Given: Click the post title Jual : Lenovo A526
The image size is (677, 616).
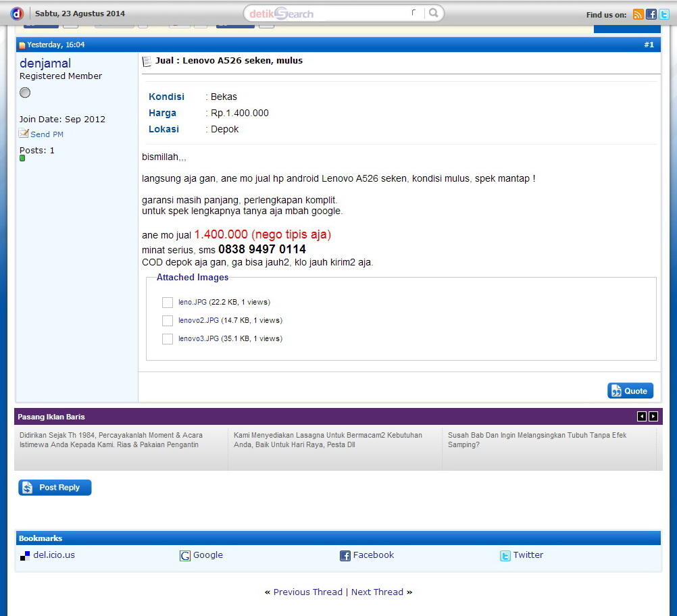Looking at the screenshot, I should [229, 60].
